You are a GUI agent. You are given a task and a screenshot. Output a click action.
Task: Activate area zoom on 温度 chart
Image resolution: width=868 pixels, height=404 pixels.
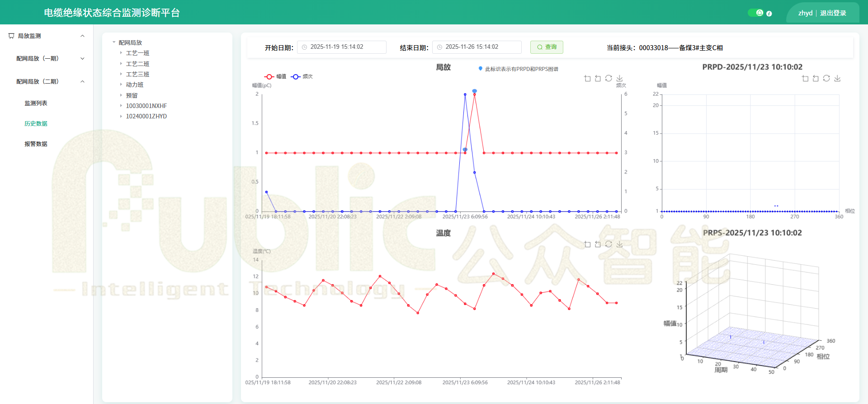tap(587, 244)
